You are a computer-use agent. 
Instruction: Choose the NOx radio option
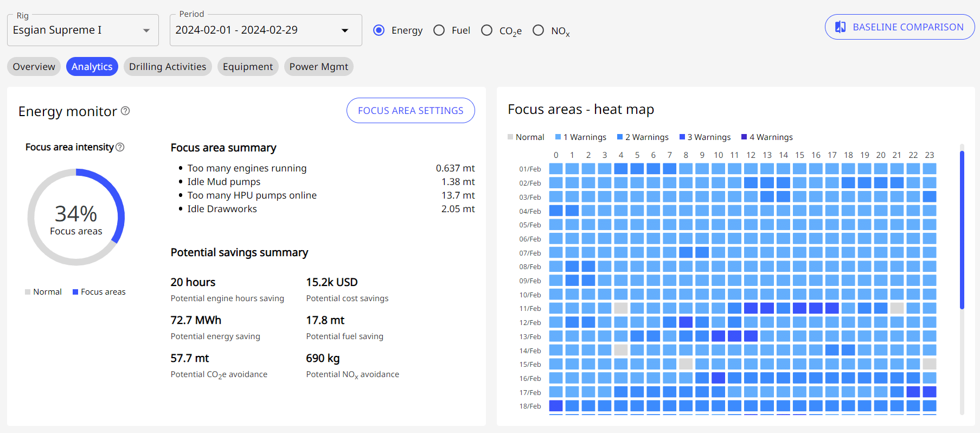[x=538, y=30]
